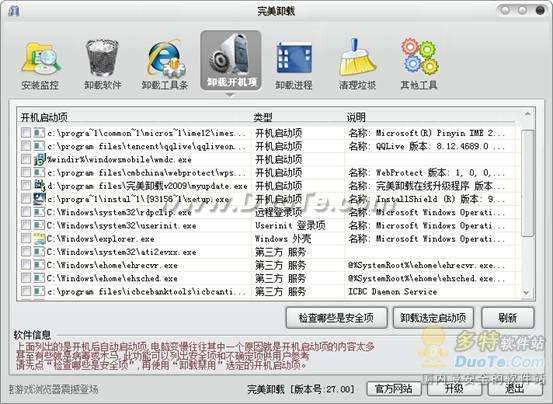Click the 刷新 refresh button
The image size is (553, 404).
pos(508,318)
